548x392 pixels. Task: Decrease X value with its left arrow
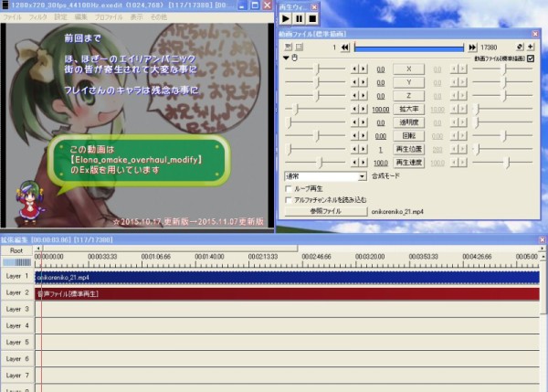tap(354, 69)
